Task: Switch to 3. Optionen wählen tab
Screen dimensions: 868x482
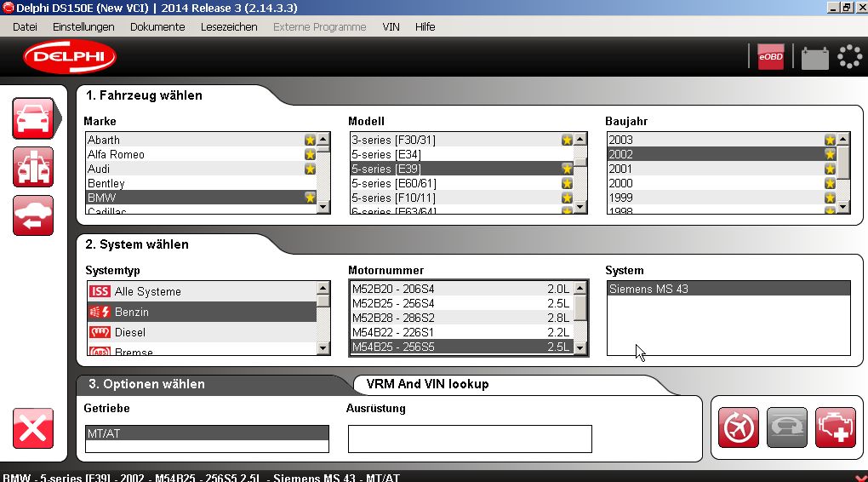Action: [146, 384]
